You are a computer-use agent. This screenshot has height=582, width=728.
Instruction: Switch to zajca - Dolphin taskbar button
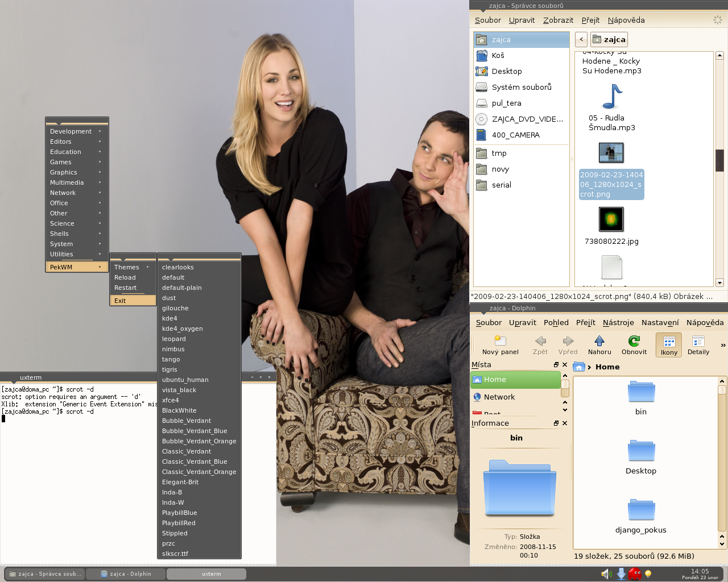(x=126, y=574)
